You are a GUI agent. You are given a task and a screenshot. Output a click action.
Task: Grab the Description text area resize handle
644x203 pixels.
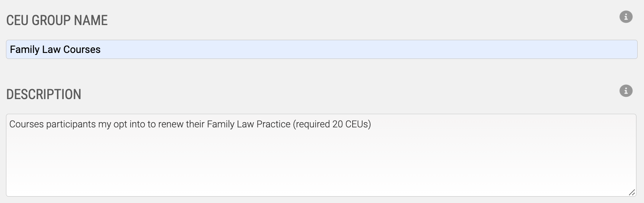tap(632, 192)
